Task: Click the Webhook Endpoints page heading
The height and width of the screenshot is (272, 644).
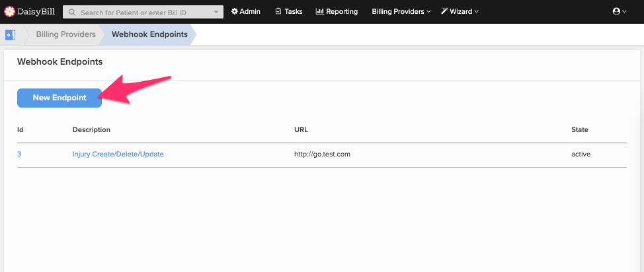Action: coord(60,62)
